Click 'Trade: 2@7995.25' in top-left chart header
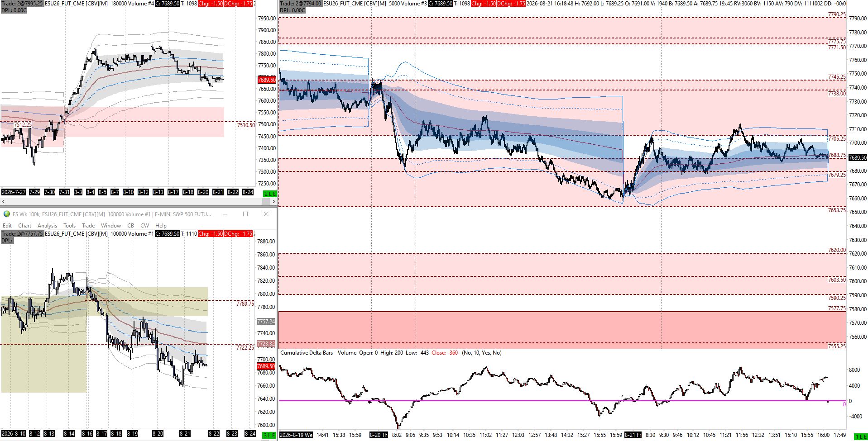 point(22,3)
